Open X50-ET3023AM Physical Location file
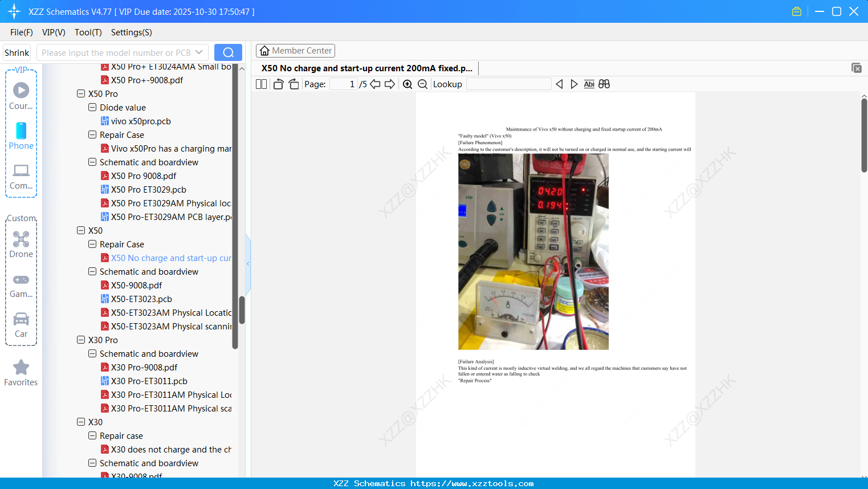This screenshot has height=489, width=868. coord(166,313)
